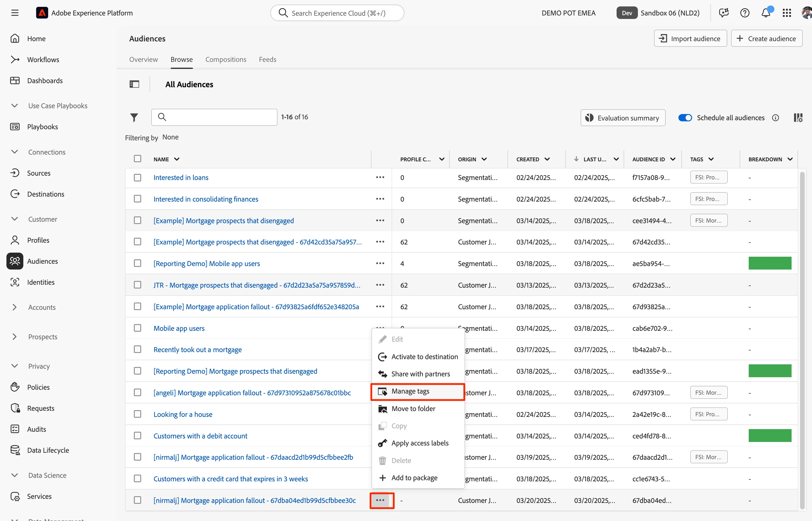Open the hamburger navigation menu
Screen dimensions: 812x521
pyautogui.click(x=15, y=13)
